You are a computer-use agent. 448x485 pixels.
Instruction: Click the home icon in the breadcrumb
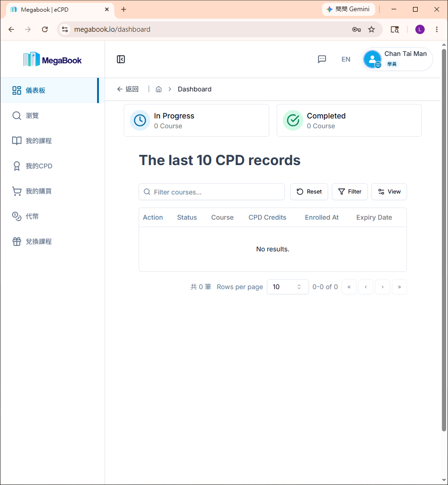(x=159, y=89)
